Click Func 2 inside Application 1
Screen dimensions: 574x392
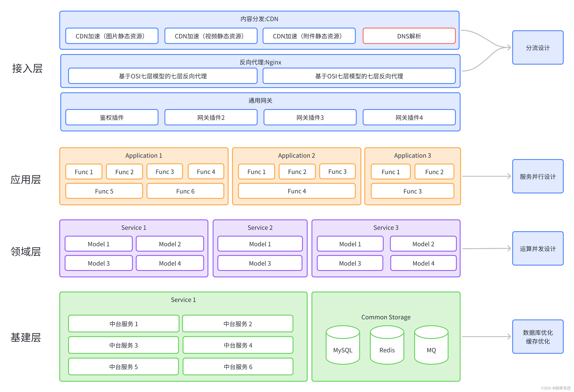(x=124, y=172)
